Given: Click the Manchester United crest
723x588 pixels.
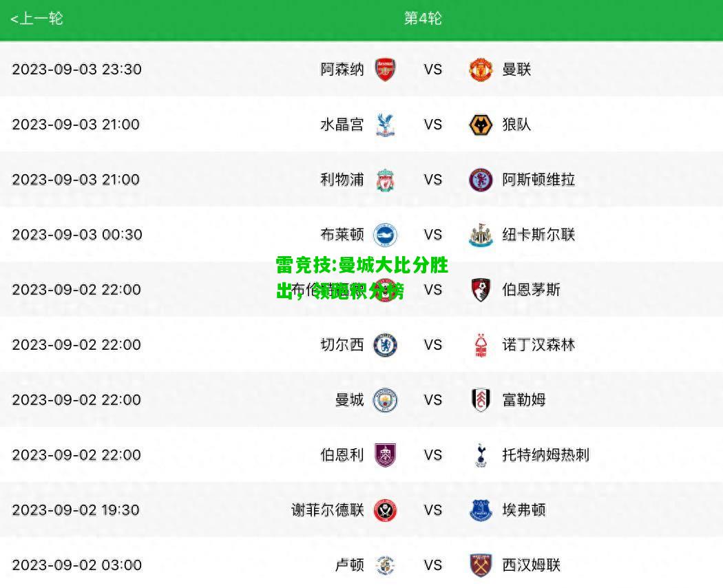Looking at the screenshot, I should [x=481, y=70].
